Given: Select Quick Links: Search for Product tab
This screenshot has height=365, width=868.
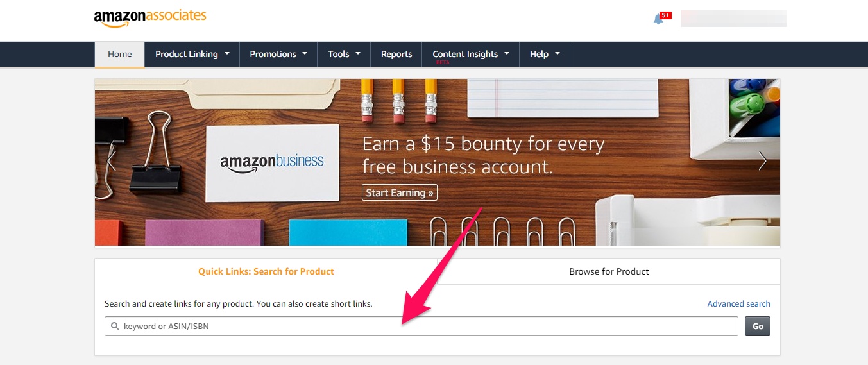Looking at the screenshot, I should click(266, 271).
